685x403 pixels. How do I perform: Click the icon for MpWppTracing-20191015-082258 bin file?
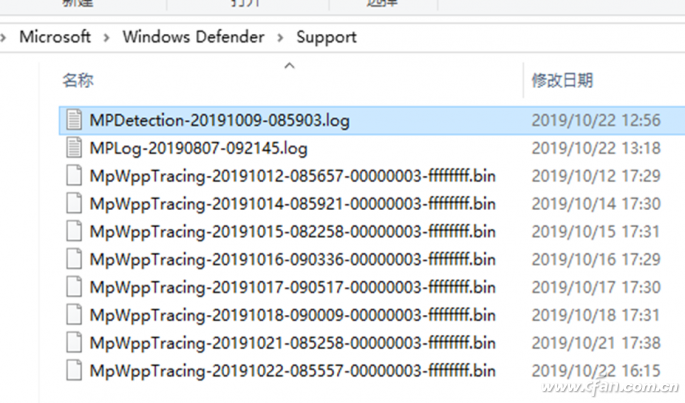click(x=73, y=231)
